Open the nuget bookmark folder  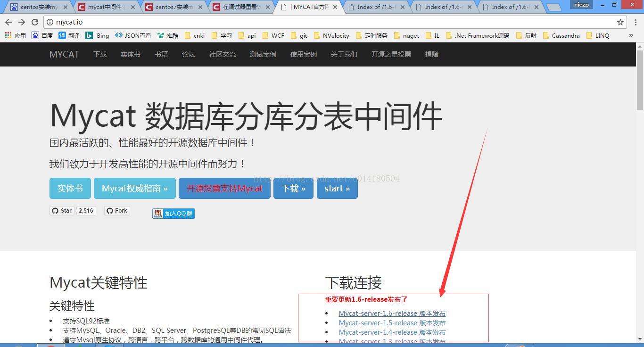(406, 35)
